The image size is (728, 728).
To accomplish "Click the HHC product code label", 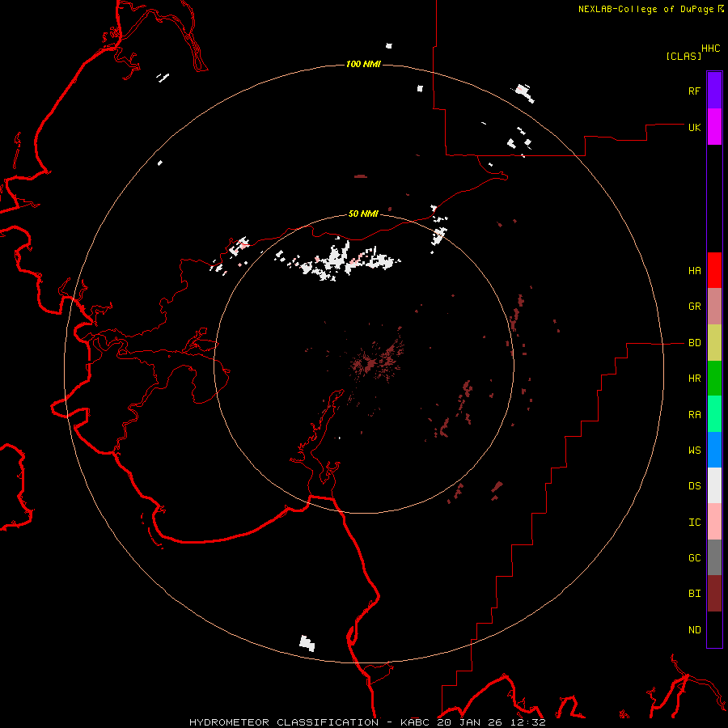I will [x=710, y=49].
